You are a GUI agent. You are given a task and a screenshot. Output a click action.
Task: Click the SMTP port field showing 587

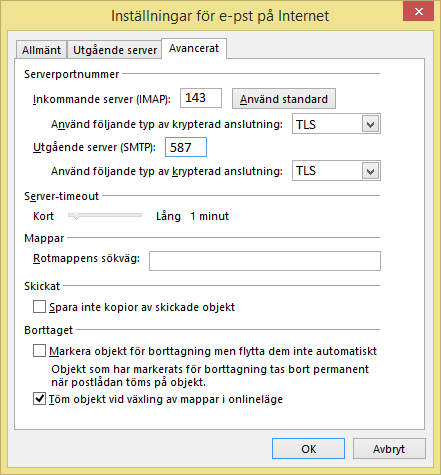tap(186, 147)
